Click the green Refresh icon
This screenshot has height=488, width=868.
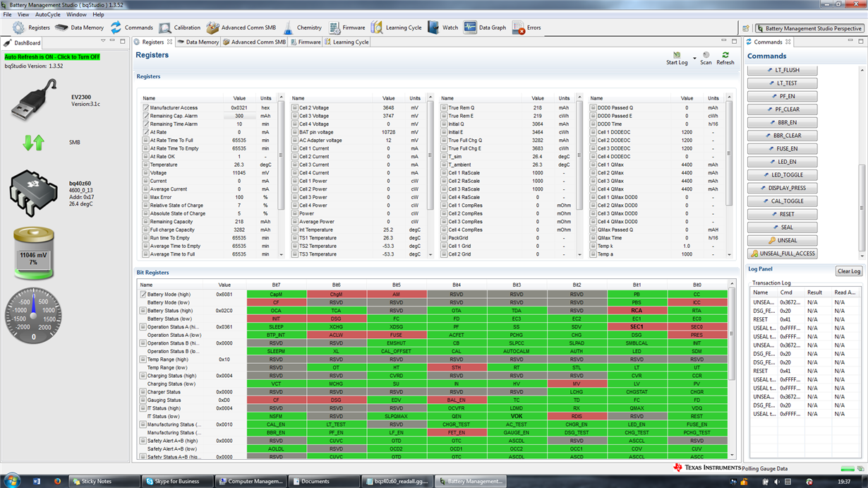tap(725, 55)
